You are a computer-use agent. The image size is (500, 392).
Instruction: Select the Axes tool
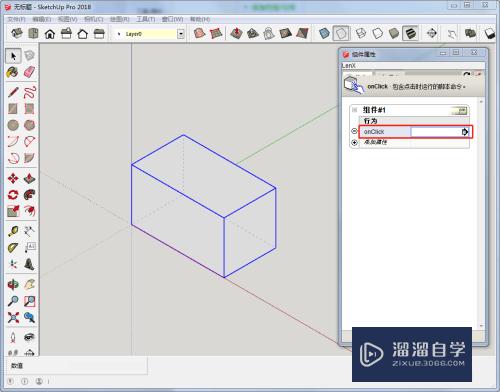[13, 264]
